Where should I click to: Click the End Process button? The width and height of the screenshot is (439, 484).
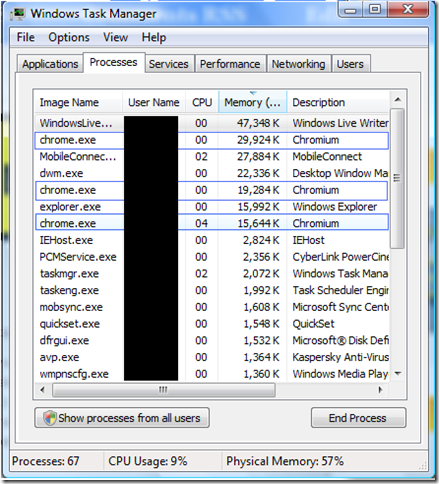click(358, 418)
